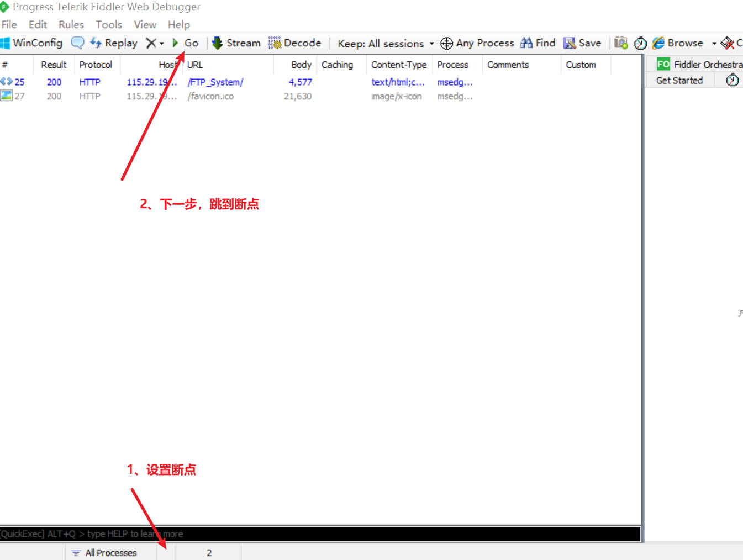The image size is (743, 560).
Task: Open the Keep: All sessions dropdown
Action: 386,43
